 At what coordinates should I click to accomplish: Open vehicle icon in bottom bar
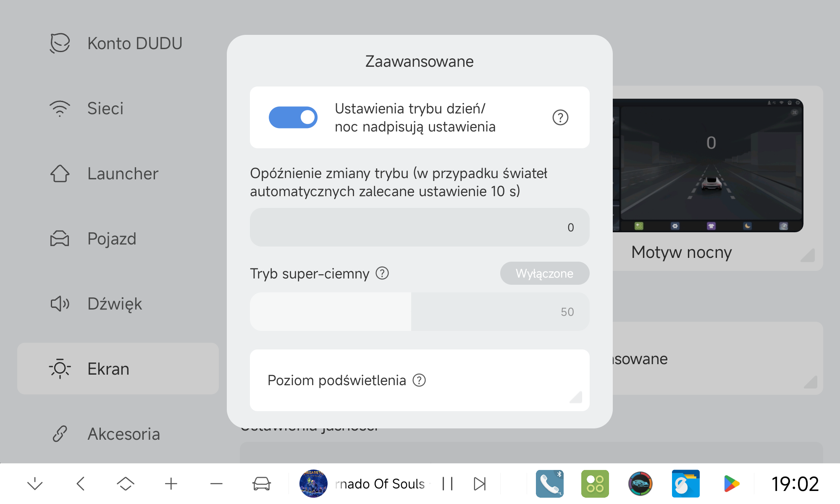pyautogui.click(x=261, y=484)
